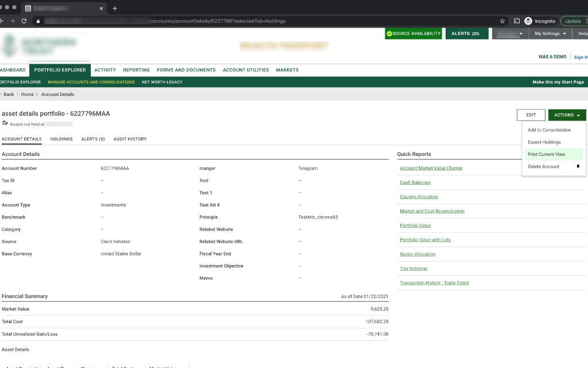Go to Manage Accounts and Consolidations
The height and width of the screenshot is (368, 588).
pos(91,82)
